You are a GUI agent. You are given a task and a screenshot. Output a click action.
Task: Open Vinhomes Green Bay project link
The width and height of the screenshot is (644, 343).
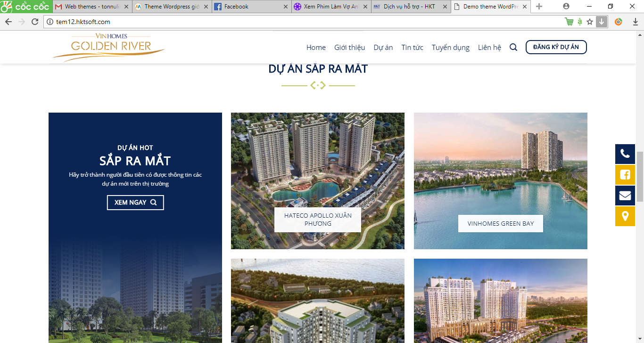500,223
